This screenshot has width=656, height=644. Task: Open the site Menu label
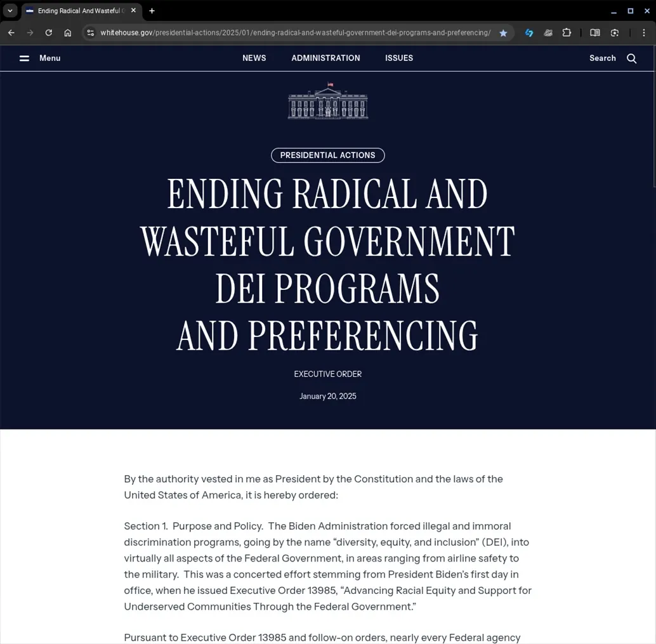click(49, 58)
